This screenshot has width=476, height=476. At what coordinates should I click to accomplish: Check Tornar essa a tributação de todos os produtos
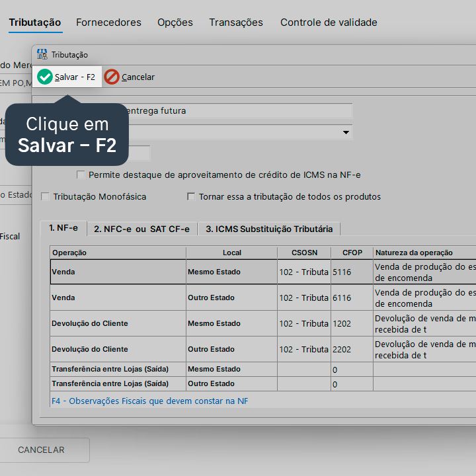pos(191,197)
